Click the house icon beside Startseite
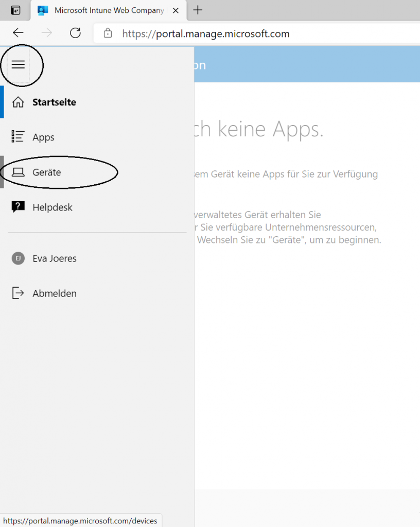Image resolution: width=420 pixels, height=527 pixels. click(x=18, y=102)
